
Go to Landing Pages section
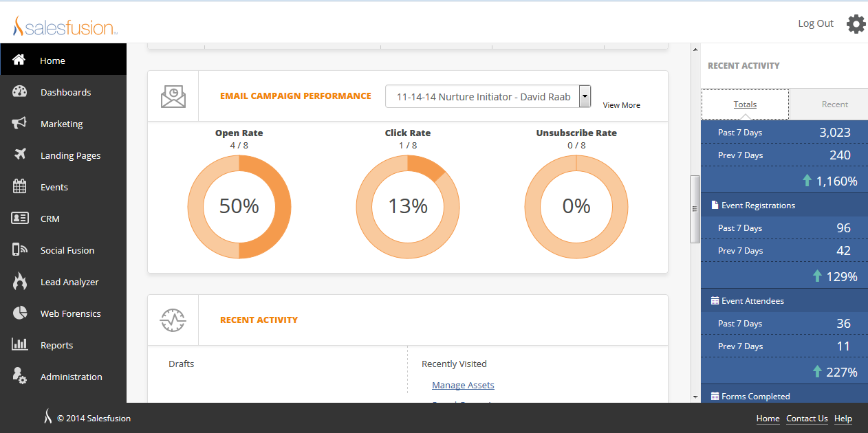point(63,155)
